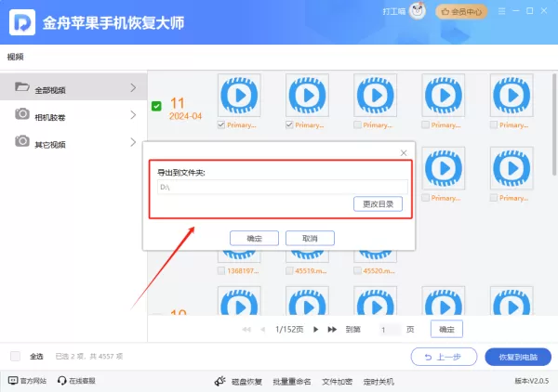Image resolution: width=558 pixels, height=392 pixels.
Task: Jump to first page icon
Action: pyautogui.click(x=246, y=330)
